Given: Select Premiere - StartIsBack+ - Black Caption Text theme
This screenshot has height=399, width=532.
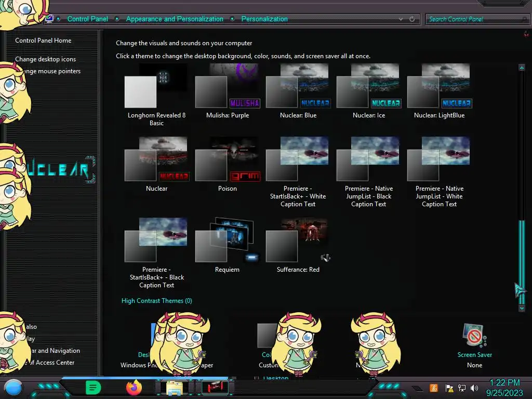Looking at the screenshot, I should 156,254.
